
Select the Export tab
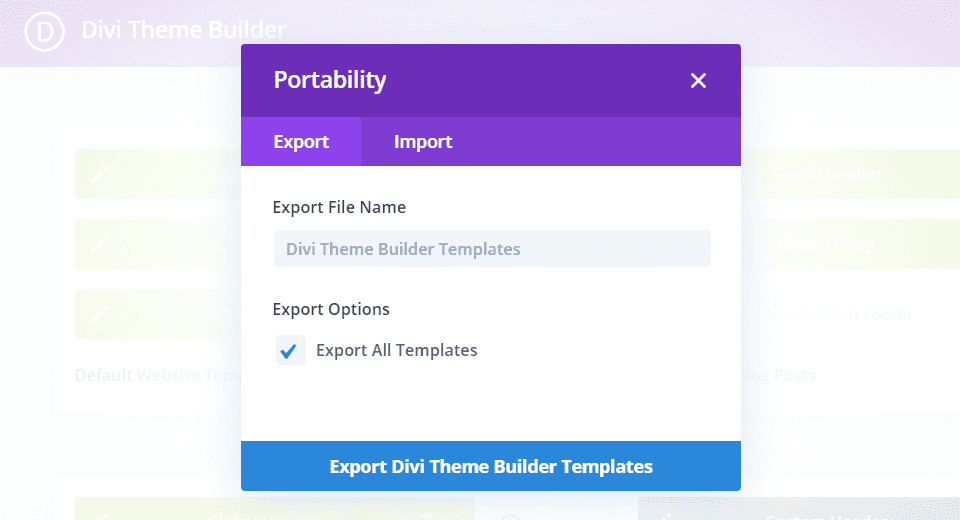click(301, 142)
